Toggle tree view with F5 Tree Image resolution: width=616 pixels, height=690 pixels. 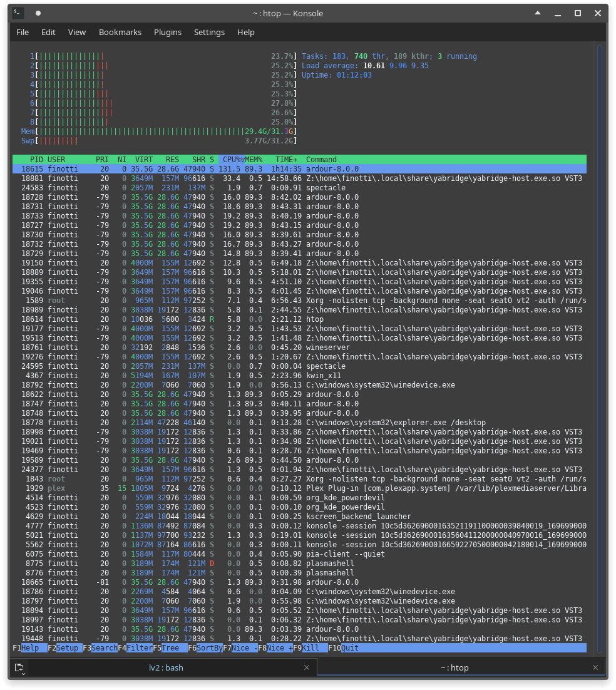point(170,648)
